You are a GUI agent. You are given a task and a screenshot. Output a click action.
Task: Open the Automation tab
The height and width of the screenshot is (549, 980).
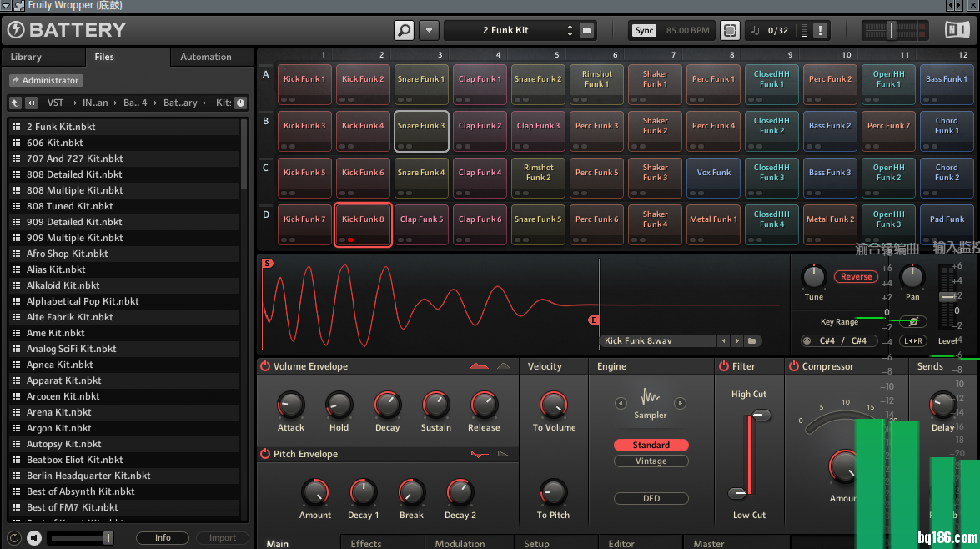coord(206,57)
